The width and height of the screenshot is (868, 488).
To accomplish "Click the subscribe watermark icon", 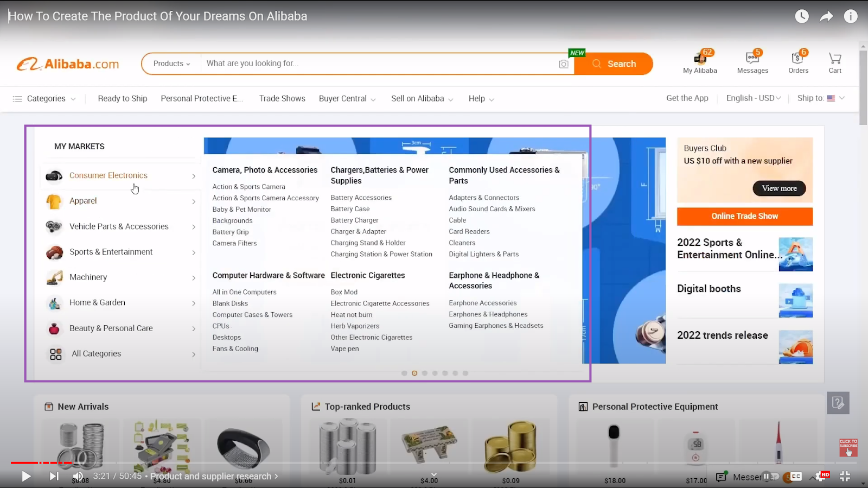I will [x=848, y=447].
